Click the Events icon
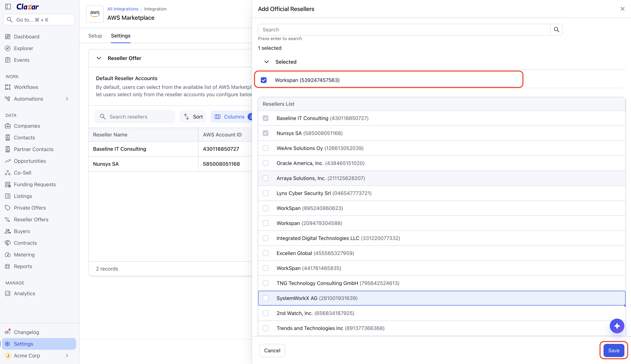 [x=8, y=60]
